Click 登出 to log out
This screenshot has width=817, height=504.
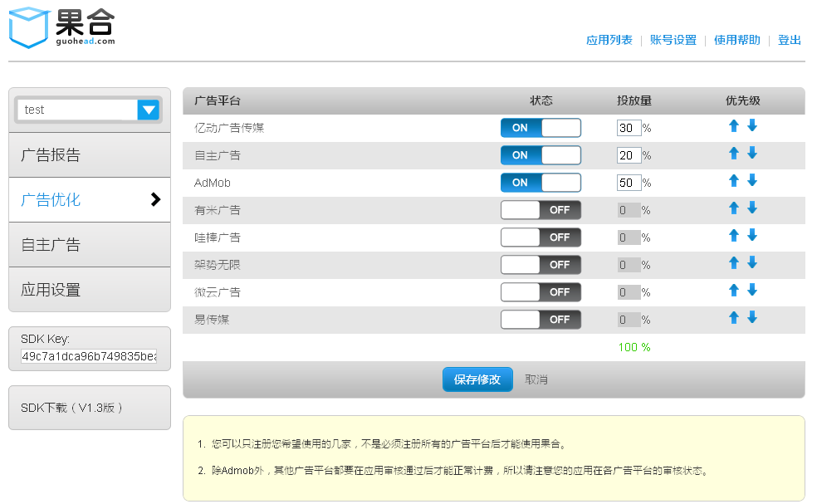[x=789, y=40]
